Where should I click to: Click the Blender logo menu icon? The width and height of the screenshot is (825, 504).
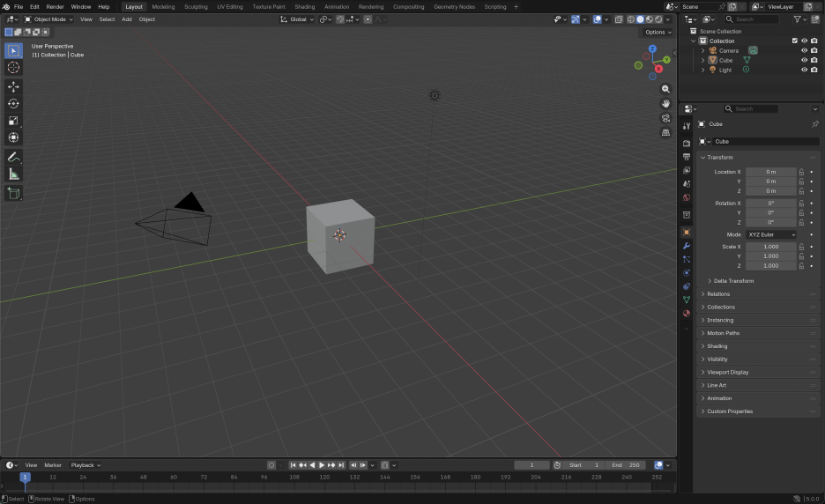tap(6, 7)
